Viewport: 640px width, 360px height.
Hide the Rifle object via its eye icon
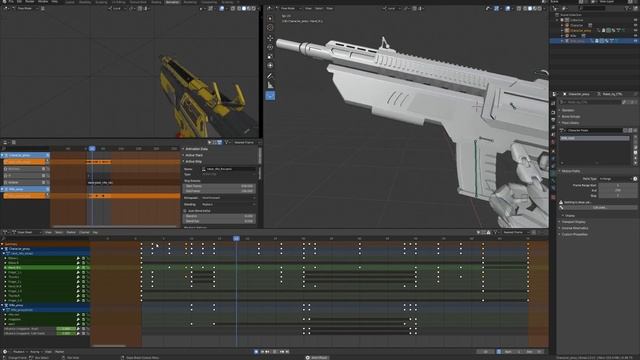[636, 36]
